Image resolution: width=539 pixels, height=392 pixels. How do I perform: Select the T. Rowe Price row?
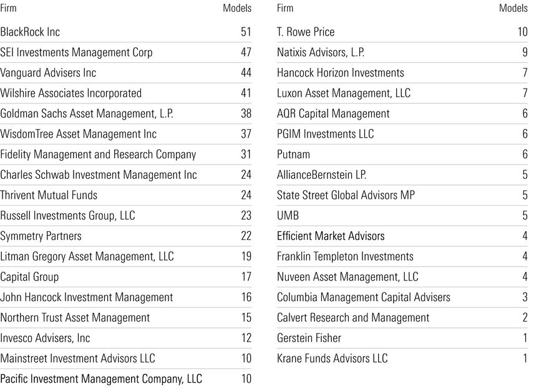[402, 32]
